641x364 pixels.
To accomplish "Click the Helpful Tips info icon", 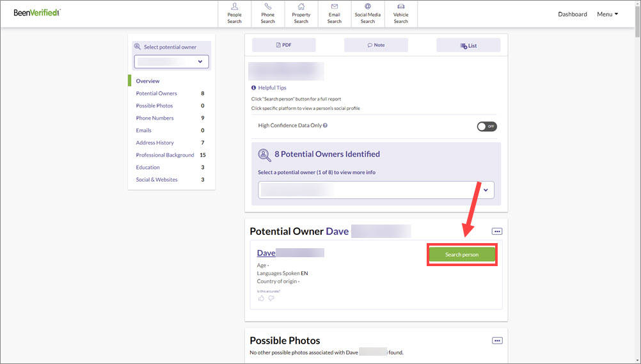I will [x=253, y=88].
